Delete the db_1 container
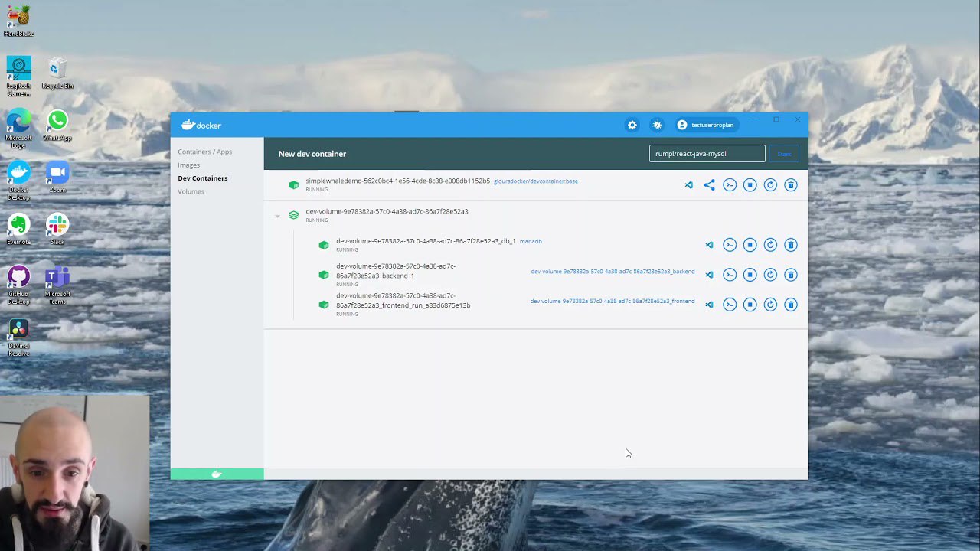The image size is (980, 551). [x=791, y=245]
